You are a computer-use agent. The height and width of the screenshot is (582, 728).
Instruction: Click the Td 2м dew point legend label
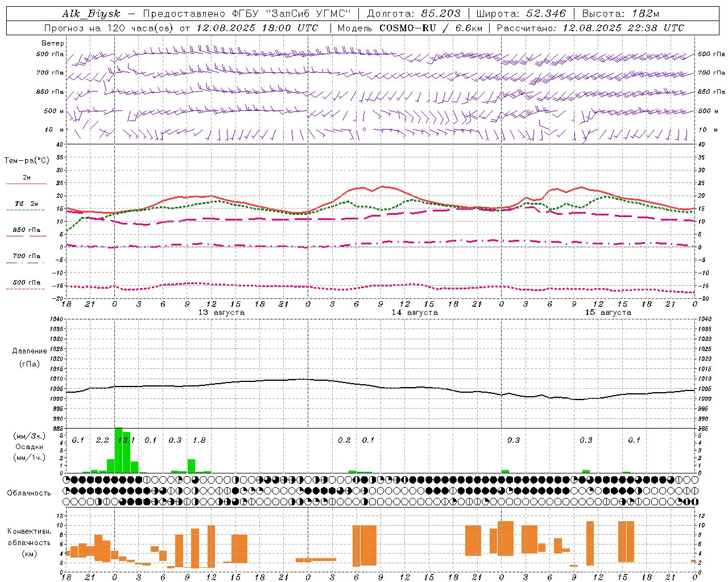pos(27,203)
